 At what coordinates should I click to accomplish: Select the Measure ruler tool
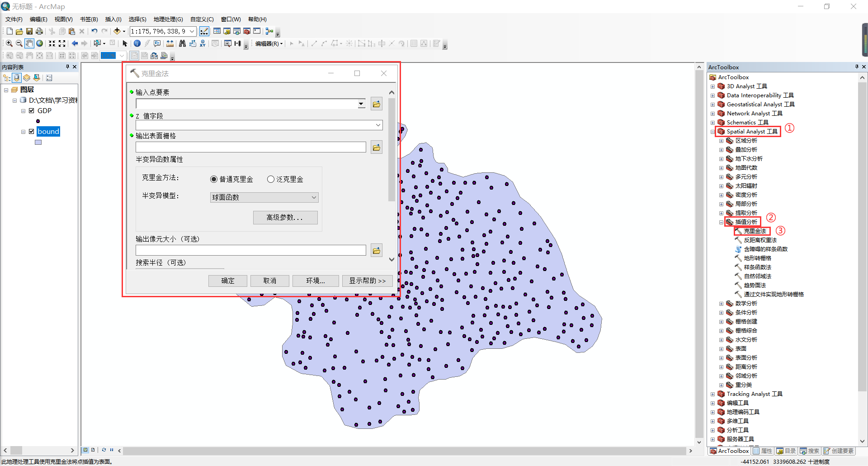point(170,43)
